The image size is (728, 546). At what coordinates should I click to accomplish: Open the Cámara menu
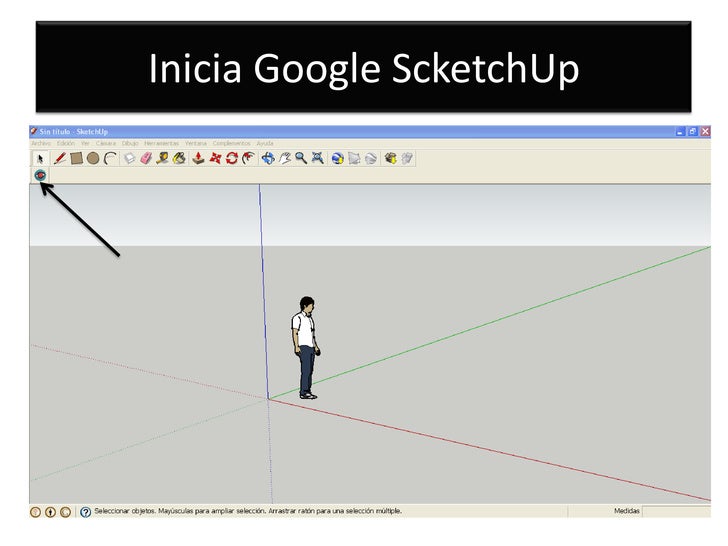coord(106,143)
